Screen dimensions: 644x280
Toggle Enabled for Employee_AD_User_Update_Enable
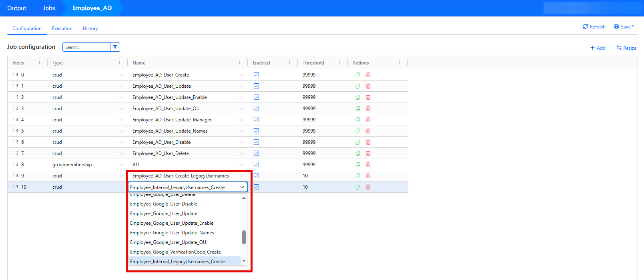click(x=256, y=97)
